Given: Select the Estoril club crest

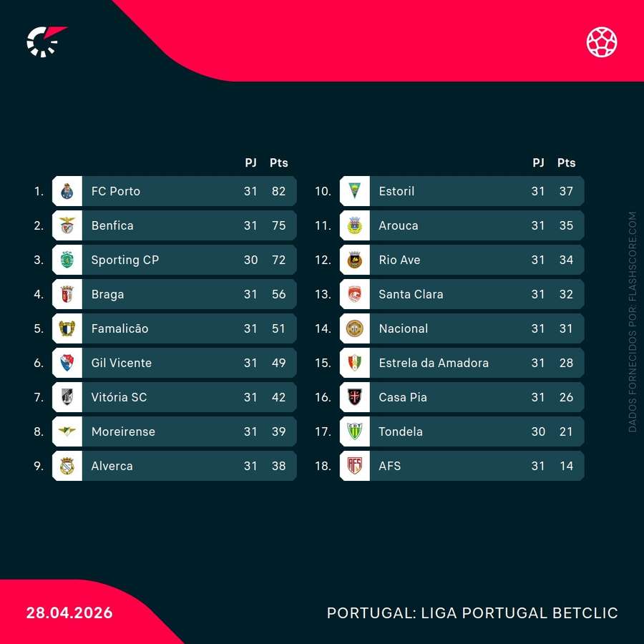Looking at the screenshot, I should tap(355, 191).
